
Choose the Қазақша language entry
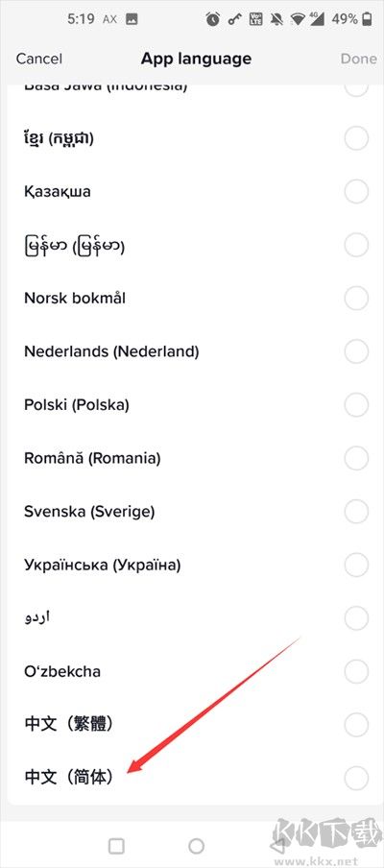[192, 192]
